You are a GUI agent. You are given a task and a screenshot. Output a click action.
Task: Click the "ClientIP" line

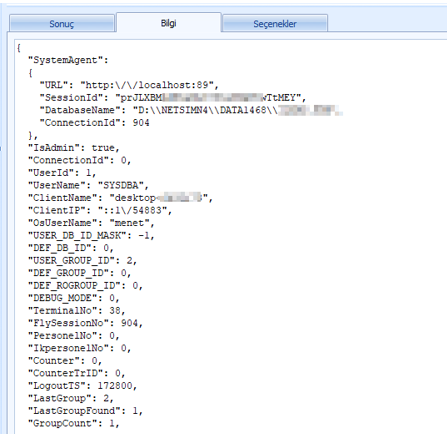[x=100, y=211]
